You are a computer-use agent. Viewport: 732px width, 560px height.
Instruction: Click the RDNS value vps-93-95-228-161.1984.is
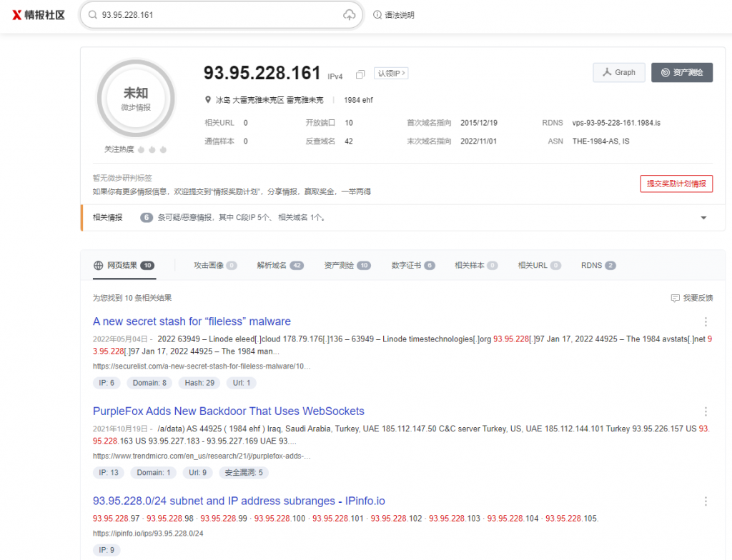tap(616, 123)
